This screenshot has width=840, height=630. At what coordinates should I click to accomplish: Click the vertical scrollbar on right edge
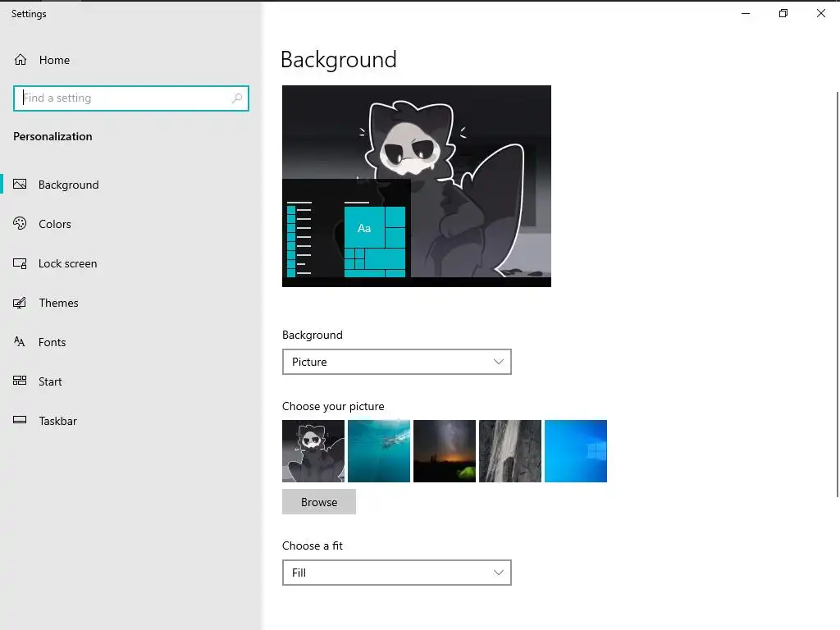838,294
